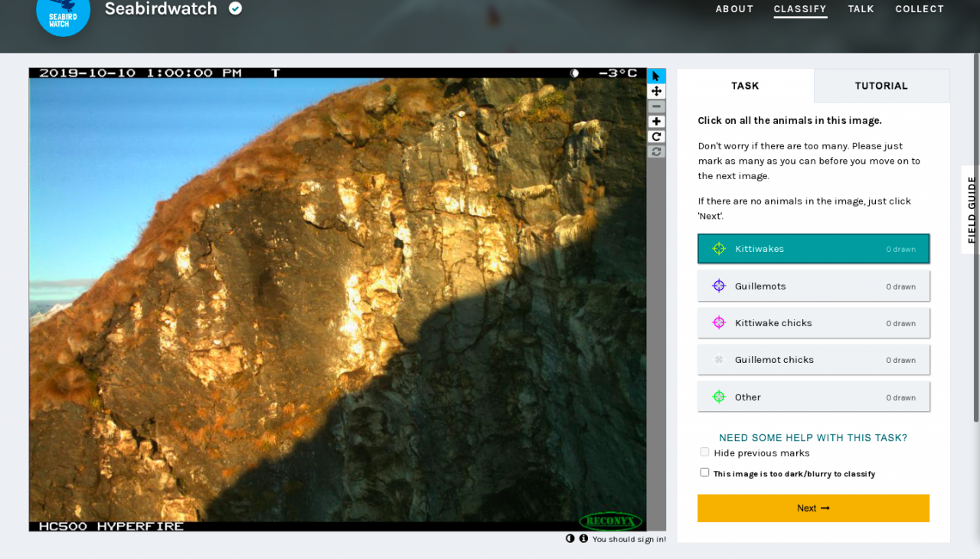The height and width of the screenshot is (559, 980).
Task: Click the '0 drawn' count for Kittiwakes
Action: pos(900,250)
